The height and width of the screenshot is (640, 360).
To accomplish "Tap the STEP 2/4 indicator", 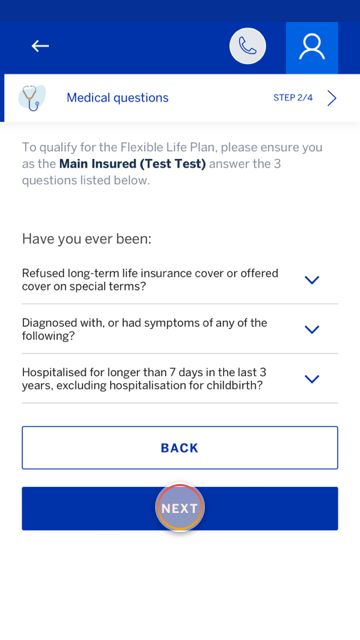I will pyautogui.click(x=293, y=98).
